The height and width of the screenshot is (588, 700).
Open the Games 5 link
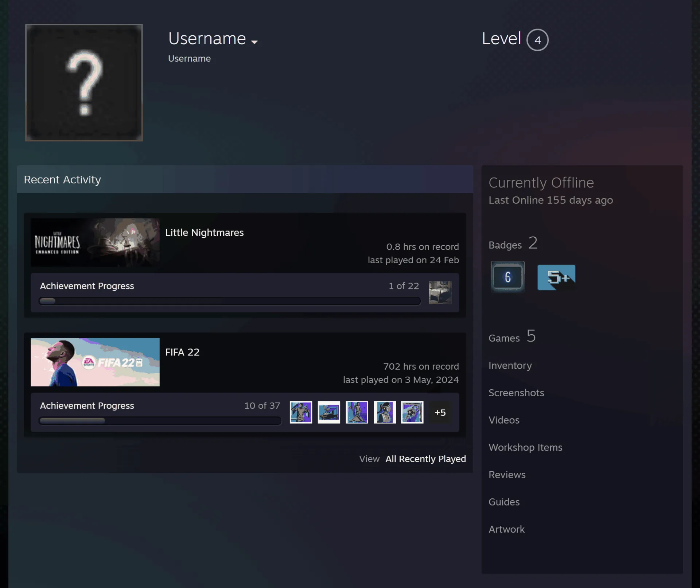512,336
